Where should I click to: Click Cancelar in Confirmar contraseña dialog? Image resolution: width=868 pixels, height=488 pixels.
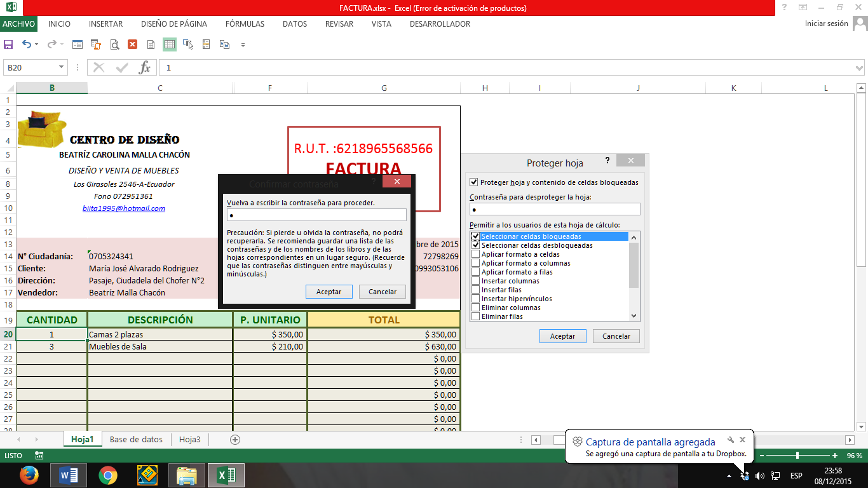(383, 292)
